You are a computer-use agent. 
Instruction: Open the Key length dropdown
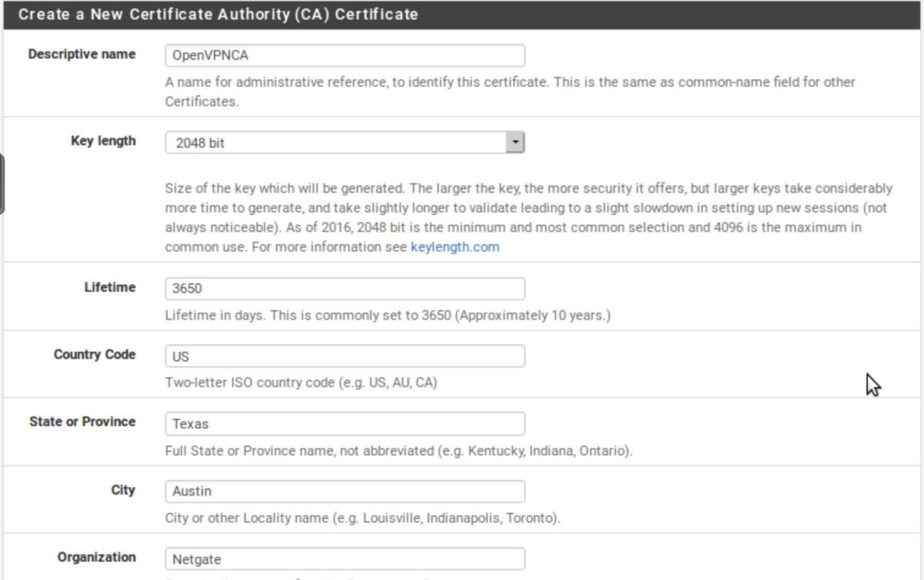pos(343,141)
